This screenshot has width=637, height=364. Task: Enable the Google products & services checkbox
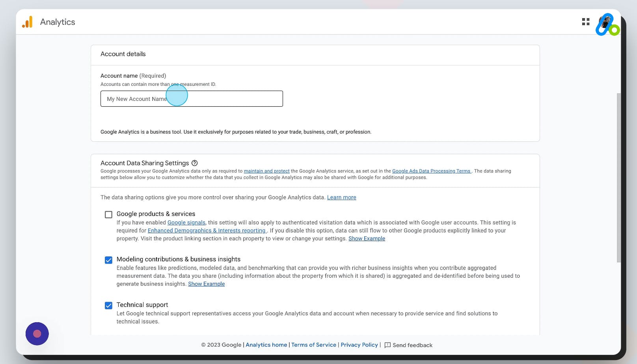108,215
